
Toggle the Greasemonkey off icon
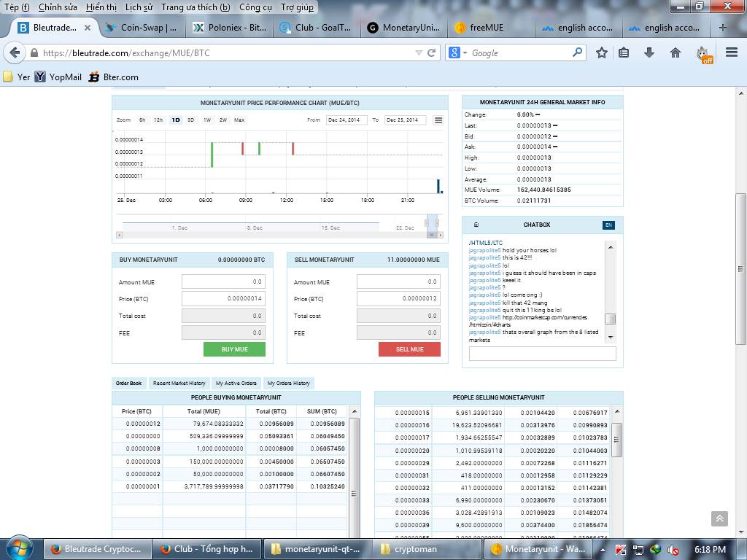tap(703, 53)
